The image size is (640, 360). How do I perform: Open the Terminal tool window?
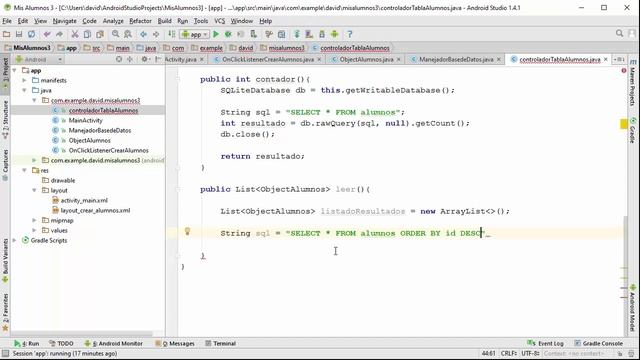click(220, 344)
